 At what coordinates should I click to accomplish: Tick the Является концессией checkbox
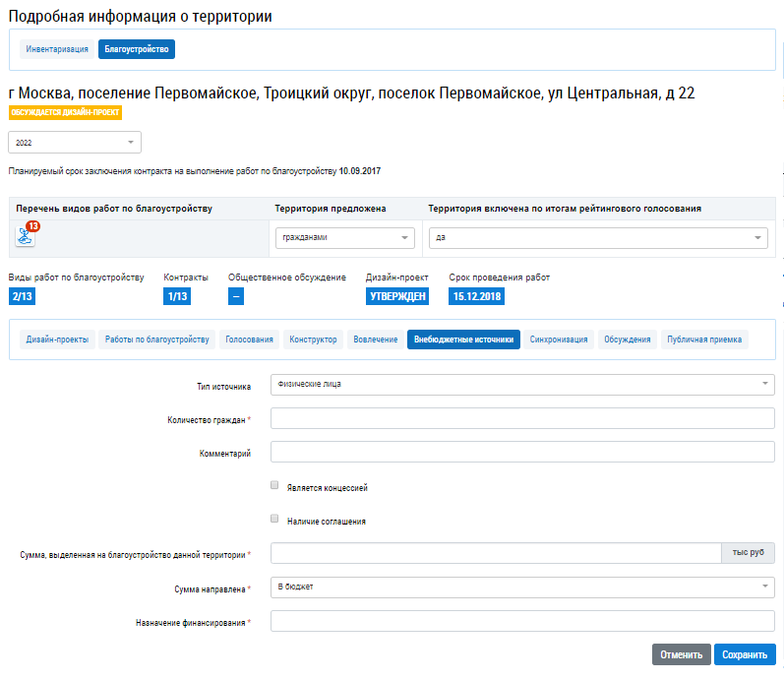point(274,485)
